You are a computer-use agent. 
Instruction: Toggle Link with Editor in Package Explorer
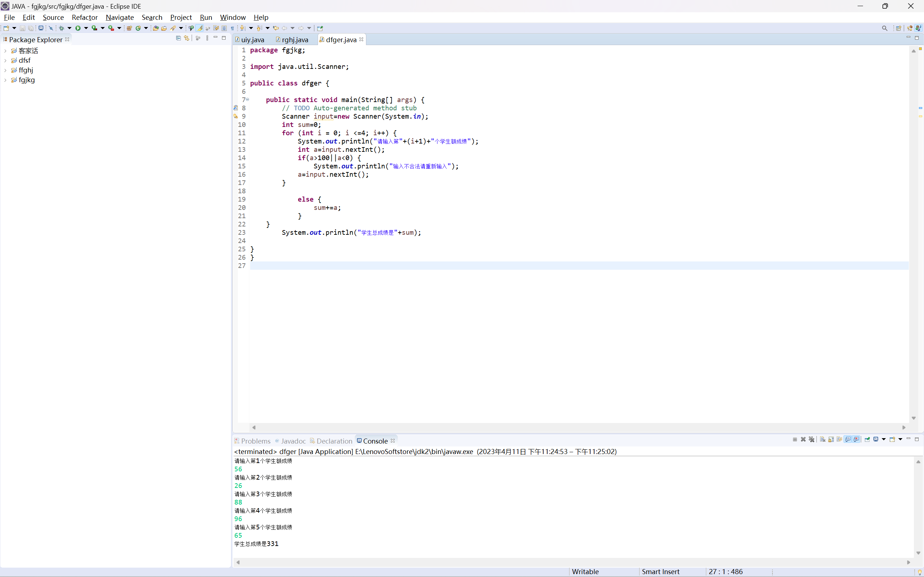(x=187, y=38)
